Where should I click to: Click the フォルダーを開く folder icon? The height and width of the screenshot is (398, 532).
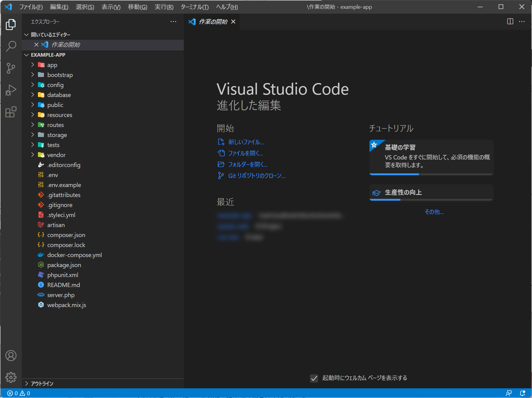pyautogui.click(x=221, y=164)
